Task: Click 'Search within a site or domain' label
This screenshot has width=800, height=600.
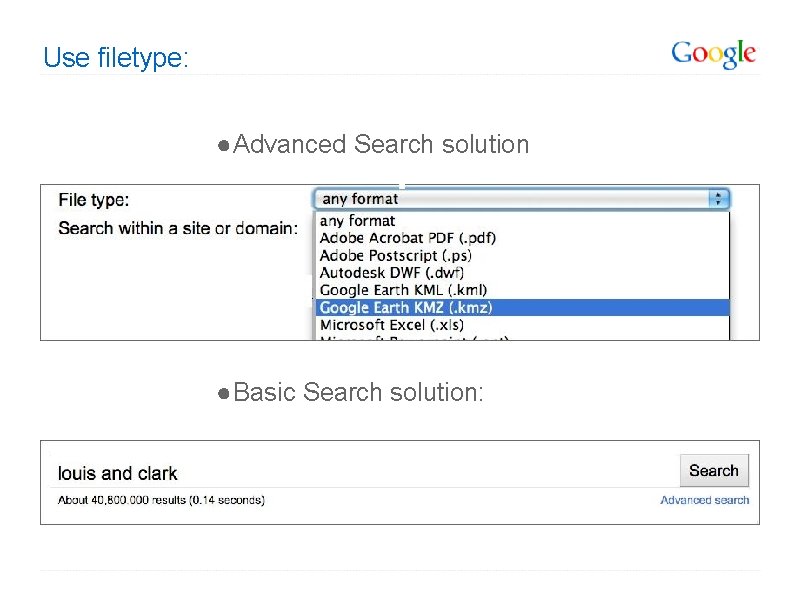Action: [x=178, y=228]
